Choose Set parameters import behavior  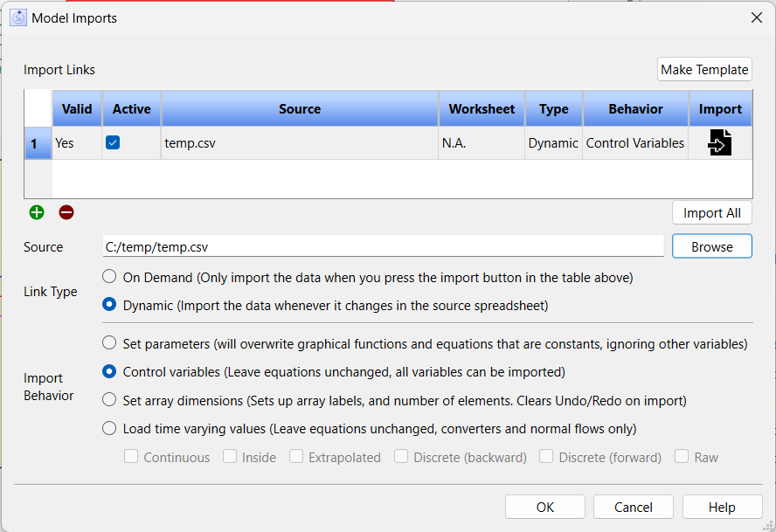point(109,343)
